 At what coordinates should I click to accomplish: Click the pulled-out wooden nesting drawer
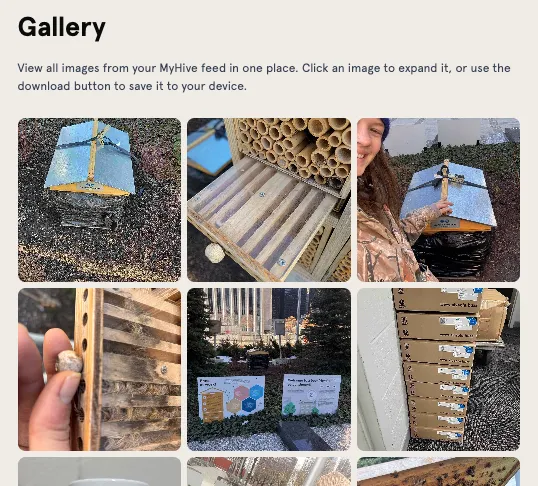tap(261, 215)
